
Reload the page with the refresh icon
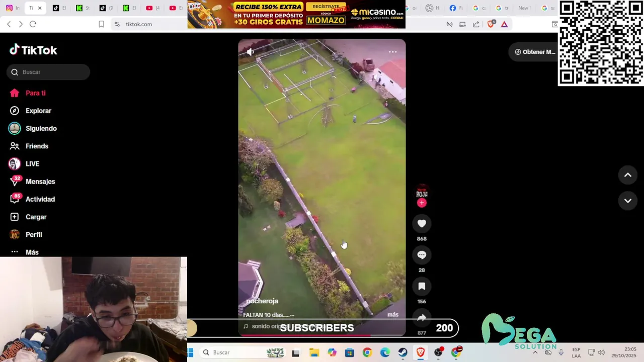click(33, 24)
